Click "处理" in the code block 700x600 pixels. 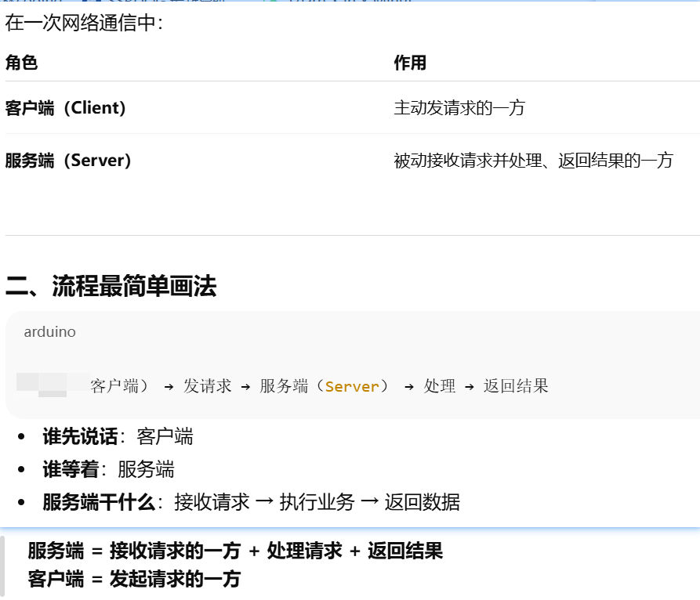point(439,386)
